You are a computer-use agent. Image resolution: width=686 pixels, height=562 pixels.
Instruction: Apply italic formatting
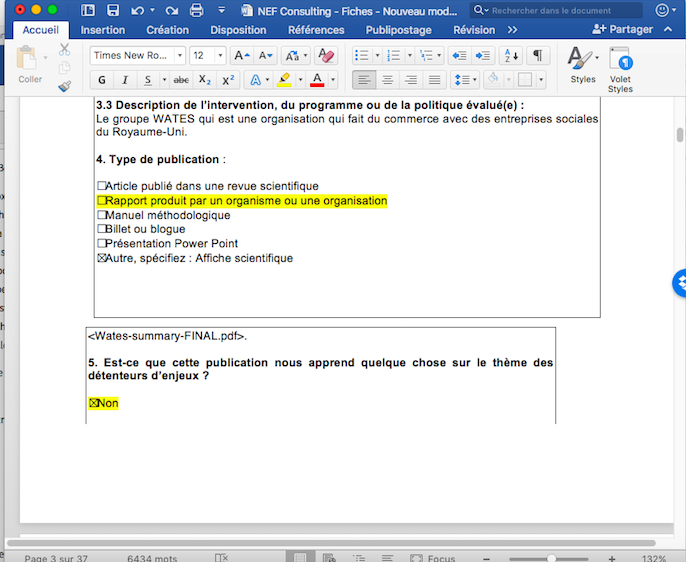pyautogui.click(x=125, y=80)
